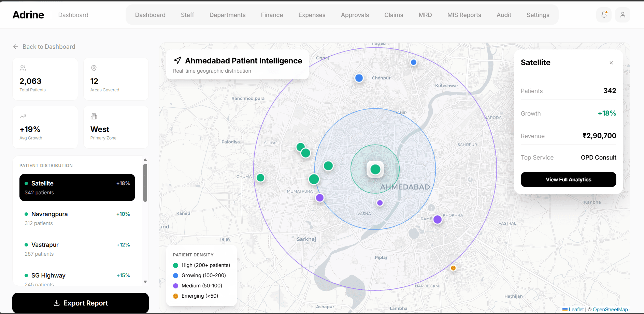This screenshot has width=644, height=314.
Task: Click the back arrow beside Back to Dashboard
Action: click(16, 47)
